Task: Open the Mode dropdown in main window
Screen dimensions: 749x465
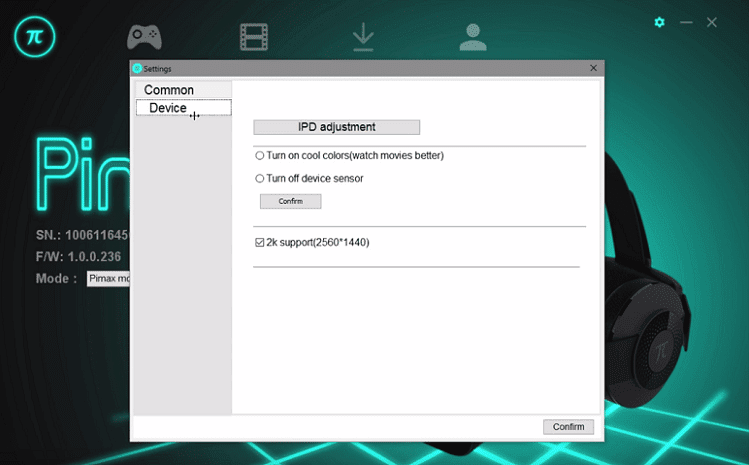Action: [108, 279]
